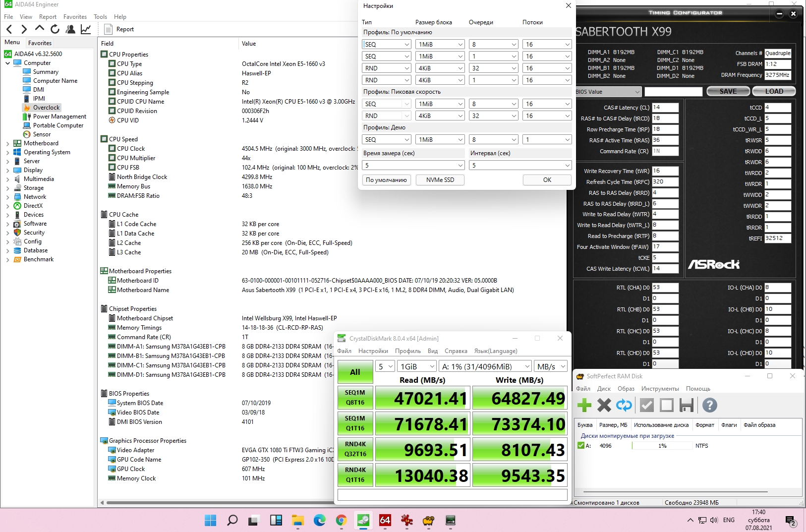
Task: Open the Windows Start menu
Action: pyautogui.click(x=210, y=520)
